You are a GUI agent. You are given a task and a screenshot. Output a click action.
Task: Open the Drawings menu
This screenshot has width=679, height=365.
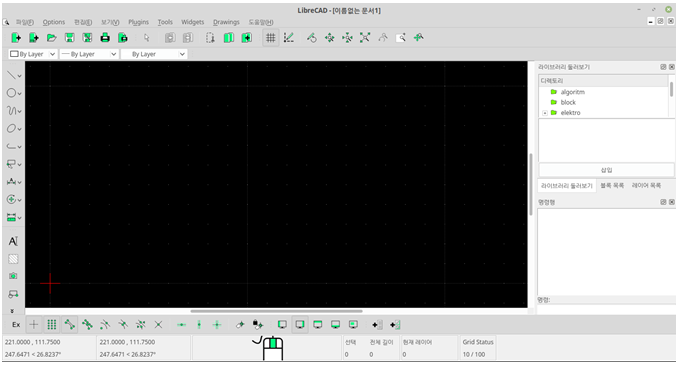[226, 22]
